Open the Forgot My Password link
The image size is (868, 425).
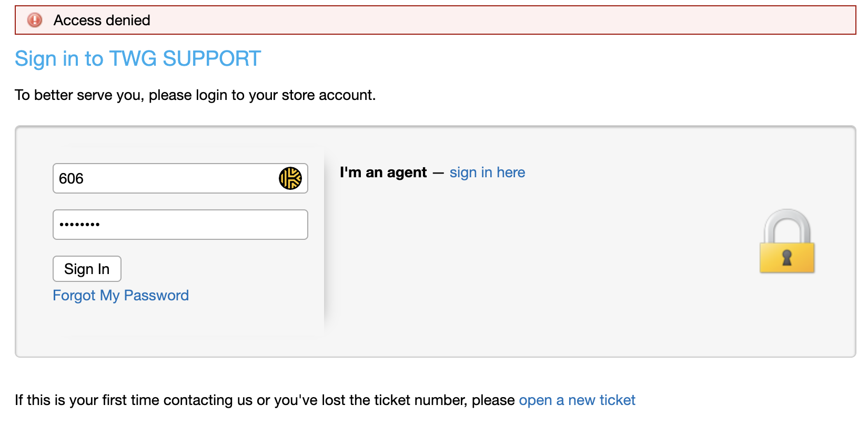click(x=120, y=295)
